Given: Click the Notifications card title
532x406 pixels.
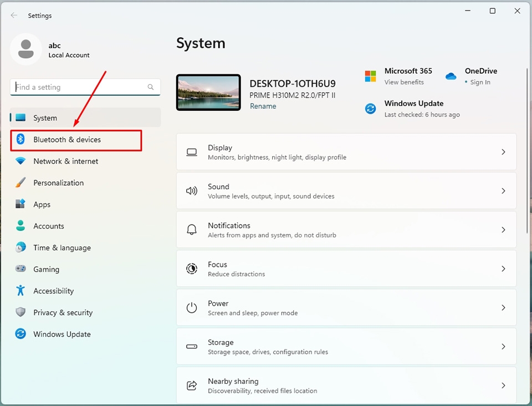Looking at the screenshot, I should coord(229,225).
